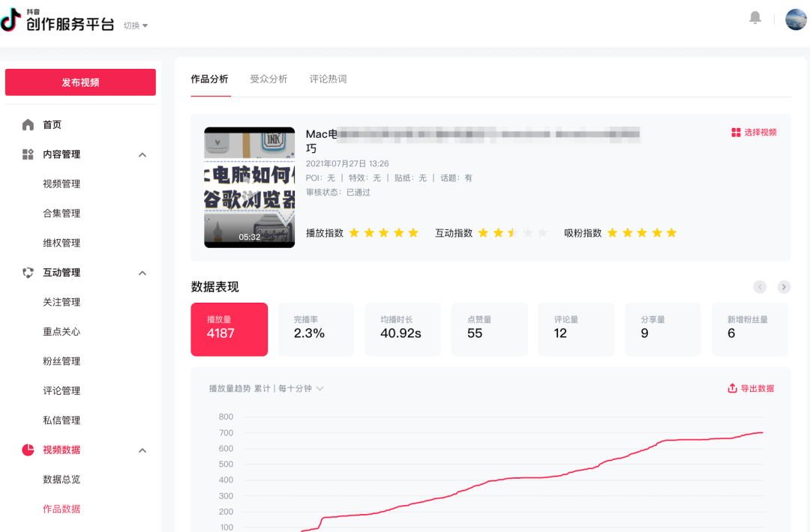Collapse the 内容管理 section chevron
The width and height of the screenshot is (810, 532).
click(x=142, y=154)
